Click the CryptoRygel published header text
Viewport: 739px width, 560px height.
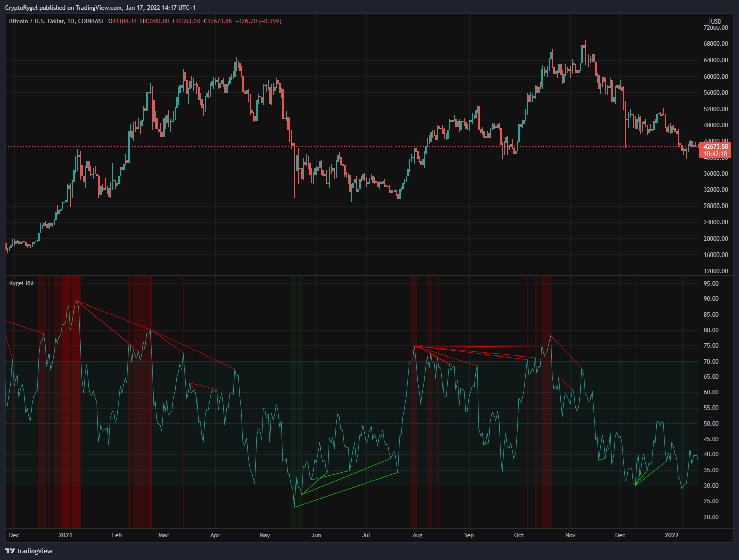[100, 7]
